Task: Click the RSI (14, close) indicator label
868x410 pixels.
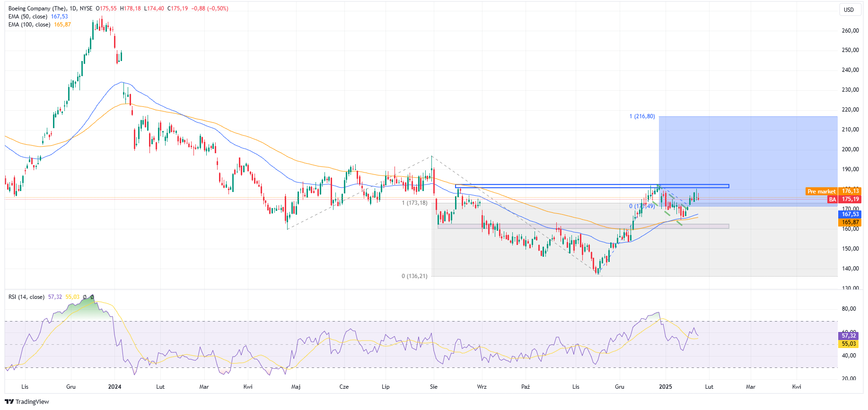Action: [26, 297]
